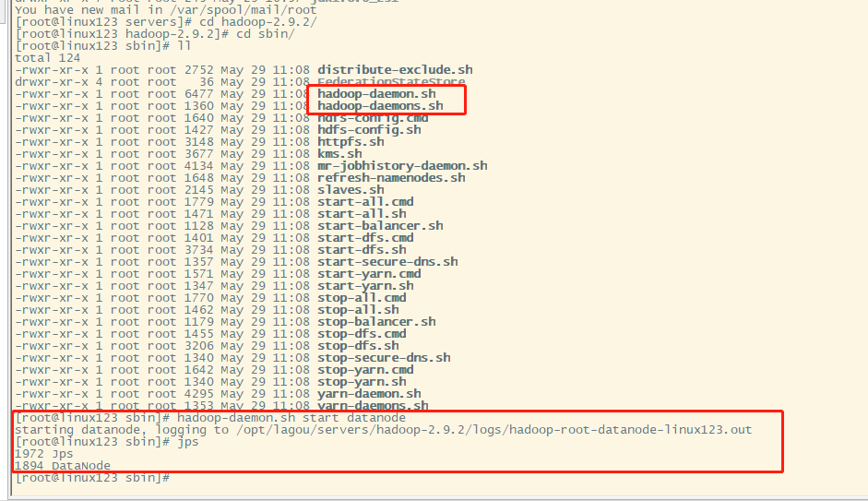This screenshot has width=868, height=501.
Task: Click the last empty shell prompt
Action: coord(92,478)
